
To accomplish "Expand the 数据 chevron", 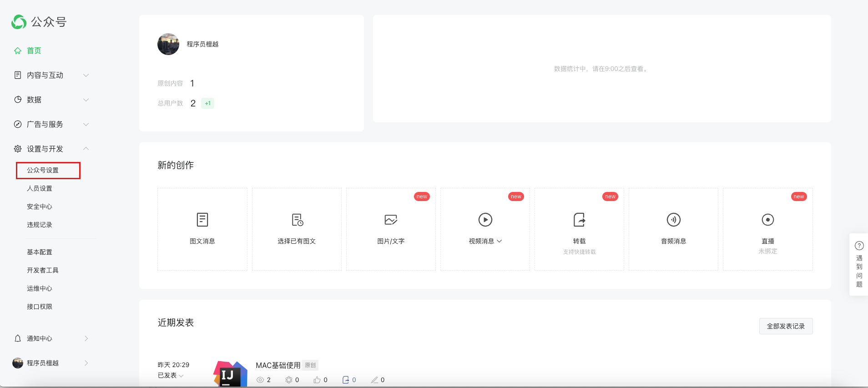I will point(86,100).
